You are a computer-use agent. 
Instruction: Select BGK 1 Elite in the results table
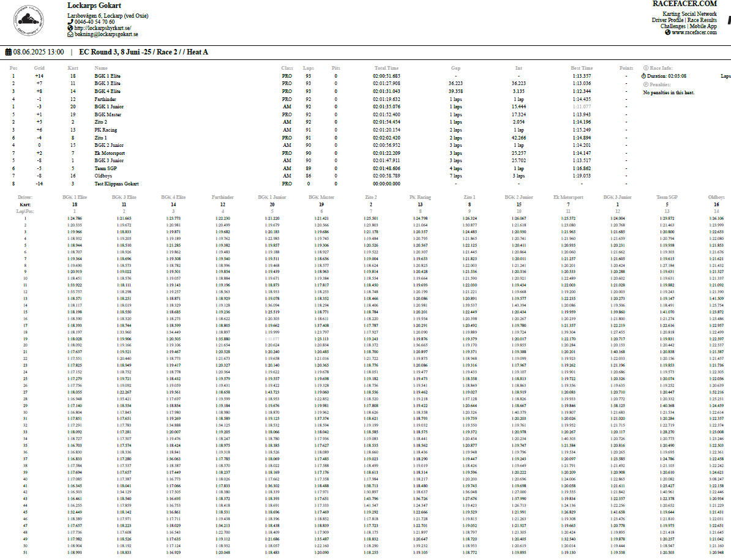pyautogui.click(x=107, y=76)
